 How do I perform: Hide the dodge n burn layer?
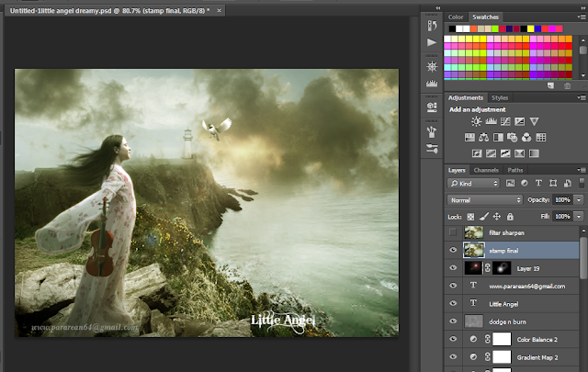point(453,321)
